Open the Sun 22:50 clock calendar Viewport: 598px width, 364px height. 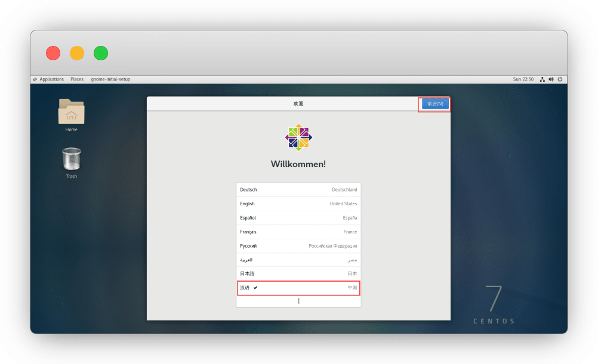point(523,79)
